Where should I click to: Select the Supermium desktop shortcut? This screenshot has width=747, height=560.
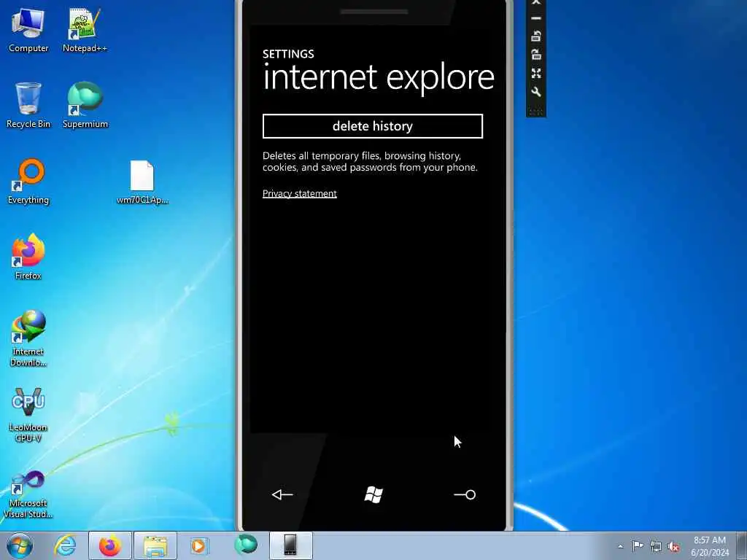click(85, 105)
